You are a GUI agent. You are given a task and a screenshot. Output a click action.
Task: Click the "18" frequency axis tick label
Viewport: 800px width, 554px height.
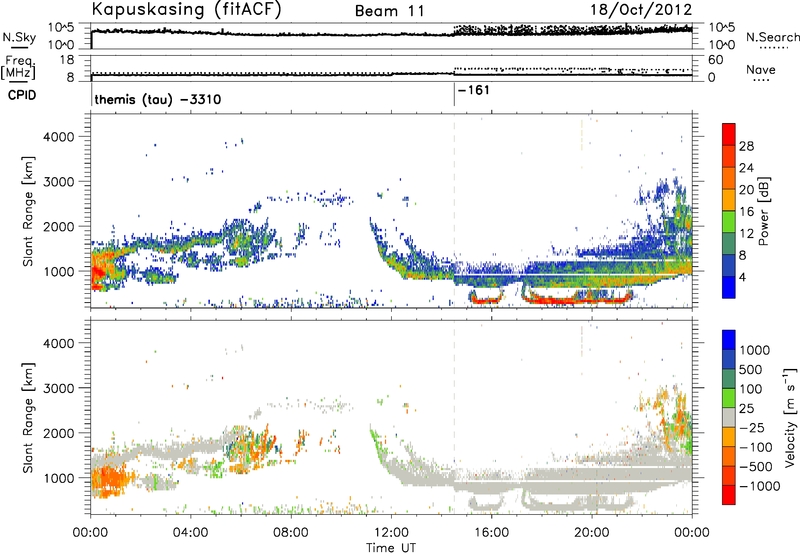67,60
